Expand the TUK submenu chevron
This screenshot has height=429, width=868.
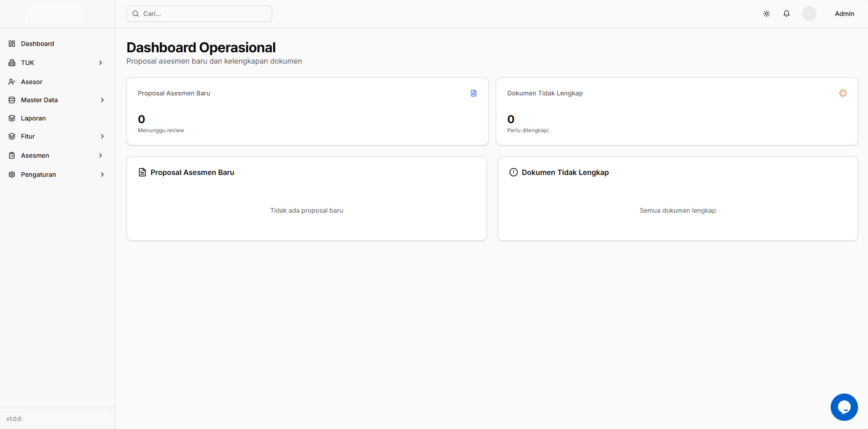click(101, 63)
